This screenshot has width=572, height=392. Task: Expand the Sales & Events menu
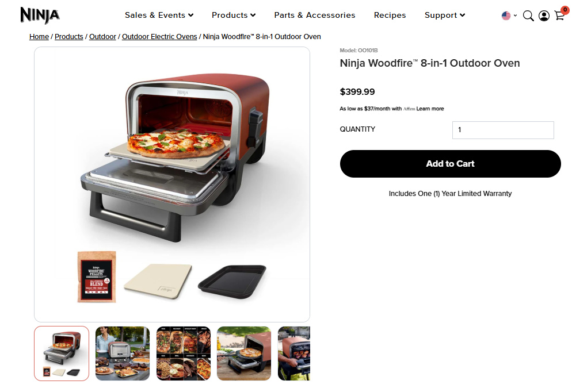[159, 16]
